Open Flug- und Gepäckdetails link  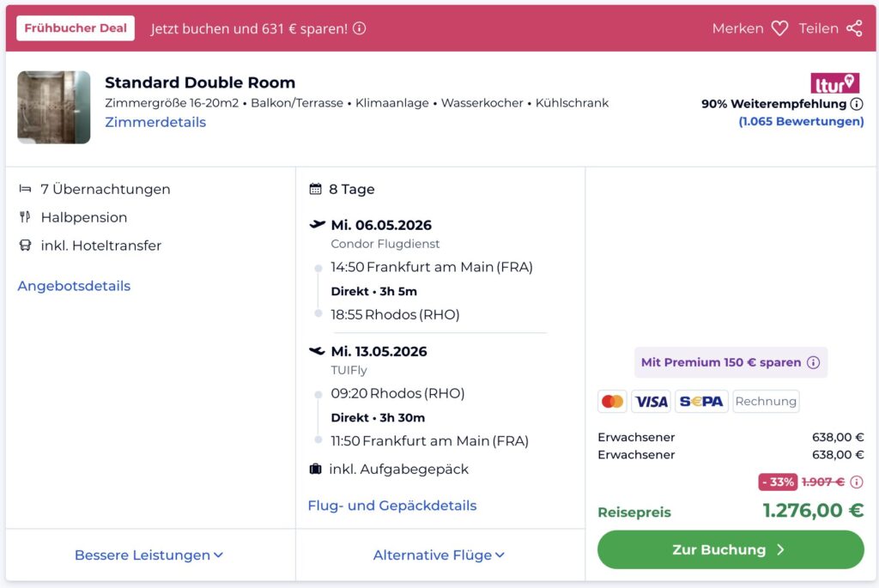click(x=391, y=506)
